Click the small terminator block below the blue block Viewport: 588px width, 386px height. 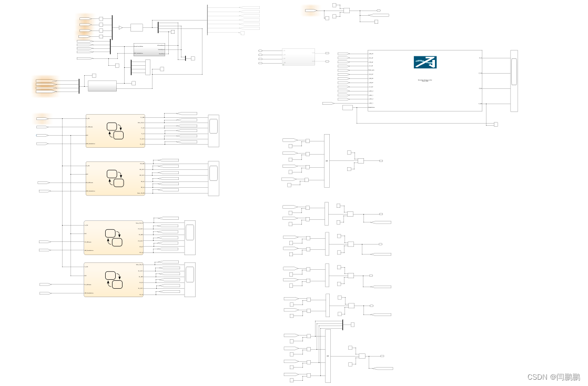[495, 125]
